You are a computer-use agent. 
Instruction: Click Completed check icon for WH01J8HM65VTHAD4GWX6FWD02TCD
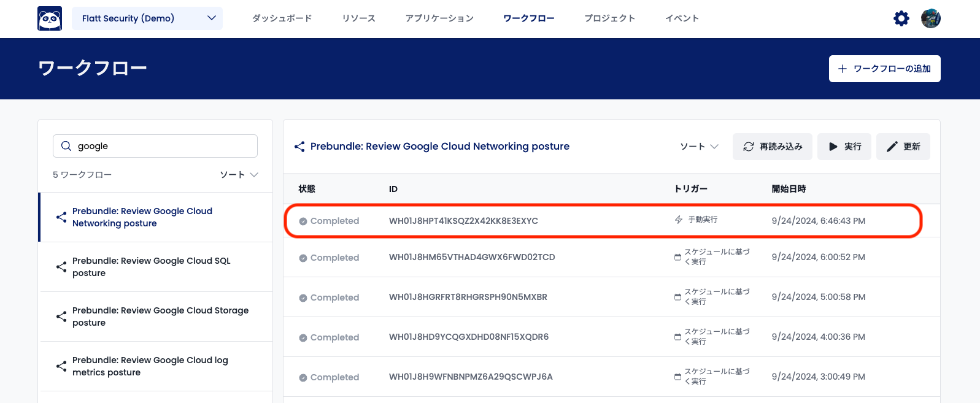pos(303,258)
